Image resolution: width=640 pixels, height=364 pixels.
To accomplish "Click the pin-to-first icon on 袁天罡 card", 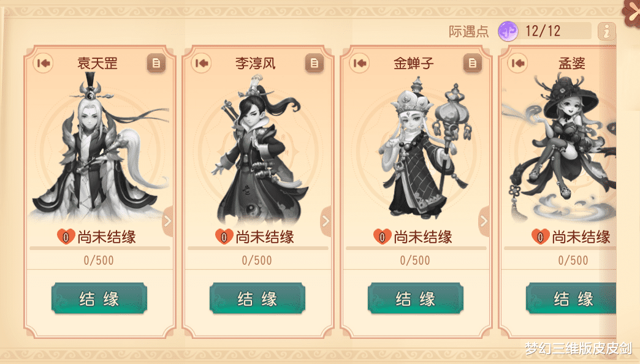I will 44,63.
